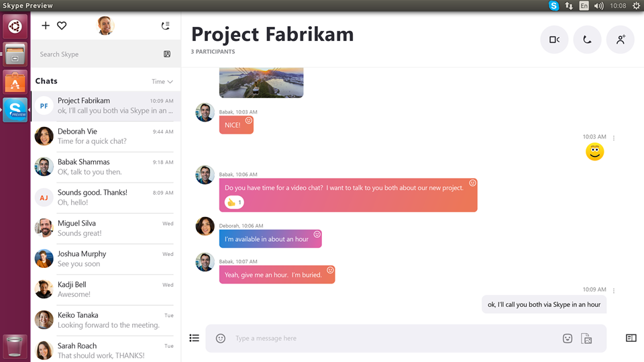Click the thumbs-up reaction count

(x=234, y=202)
